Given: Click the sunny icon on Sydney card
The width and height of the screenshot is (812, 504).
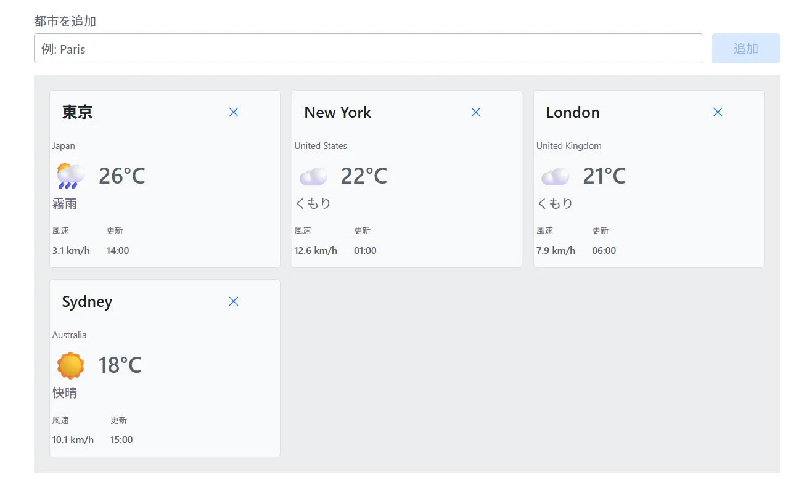Looking at the screenshot, I should click(70, 365).
